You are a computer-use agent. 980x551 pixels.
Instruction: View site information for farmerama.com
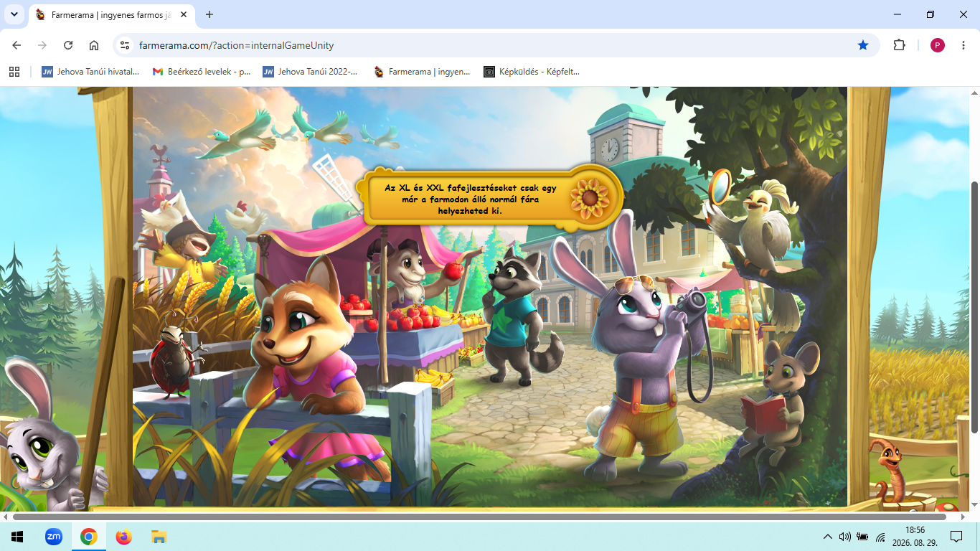(125, 45)
